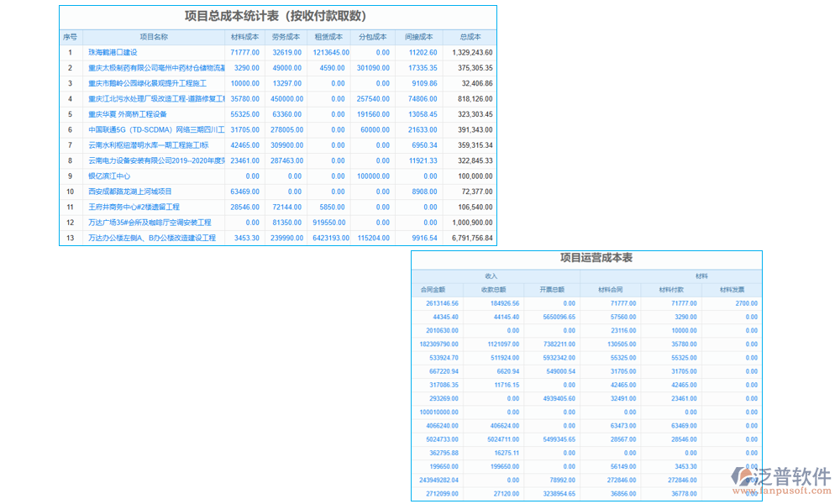
Task: Click the 间接成本 column header
Action: coord(418,37)
